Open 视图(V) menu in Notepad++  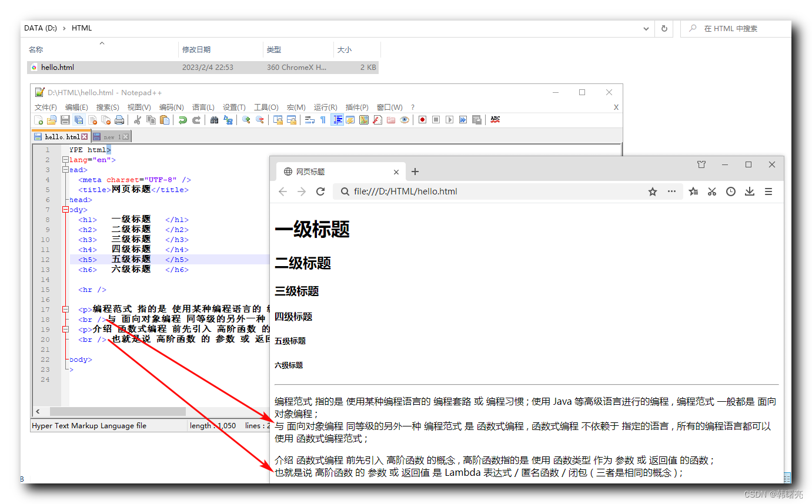click(139, 107)
